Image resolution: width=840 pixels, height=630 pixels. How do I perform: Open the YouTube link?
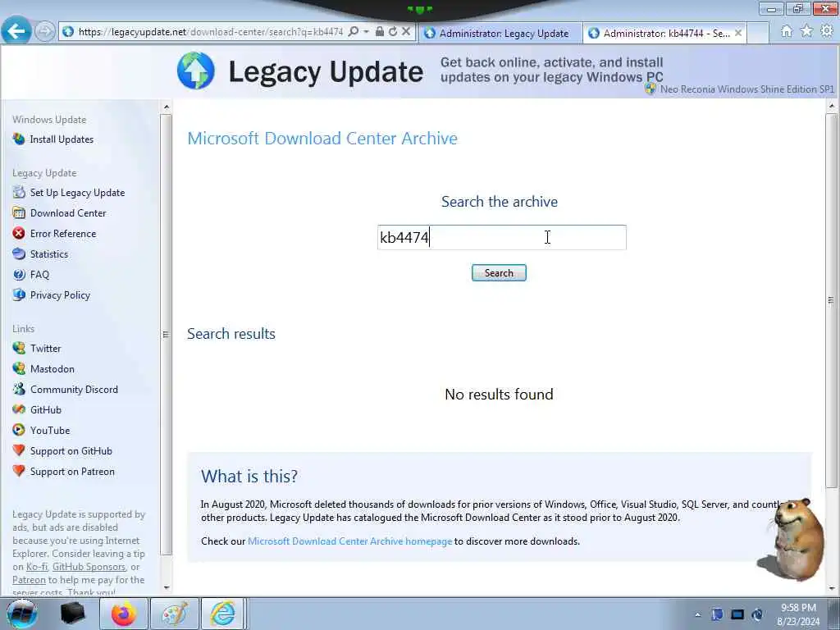(50, 430)
